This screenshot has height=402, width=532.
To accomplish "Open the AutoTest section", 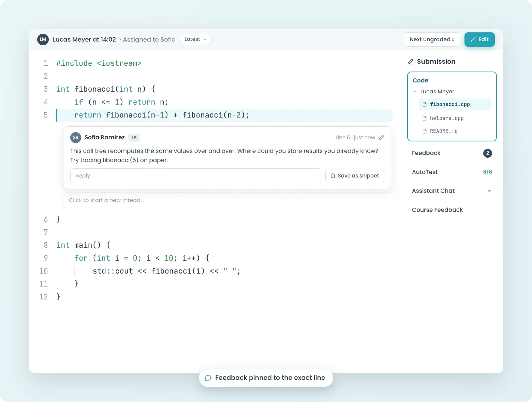I will pos(452,172).
